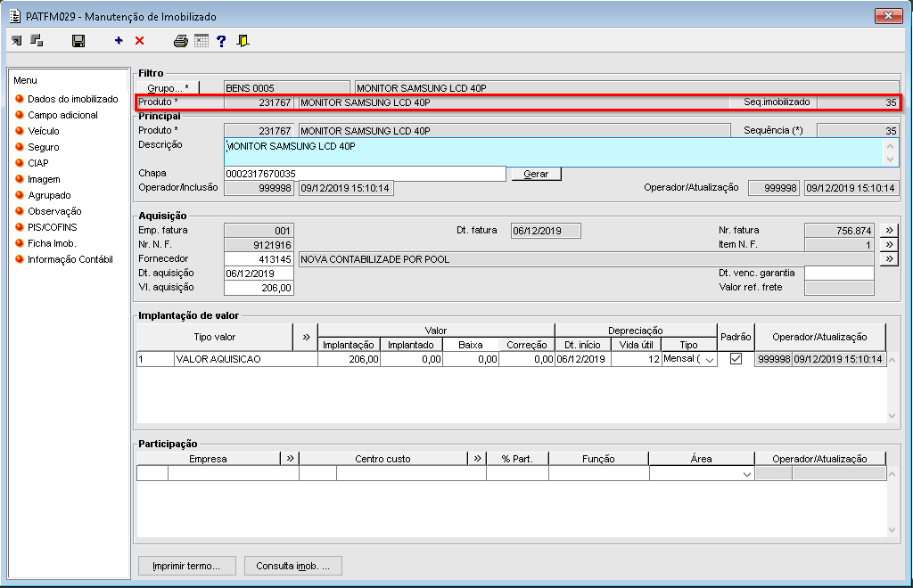Click the save floppy disk icon

78,41
